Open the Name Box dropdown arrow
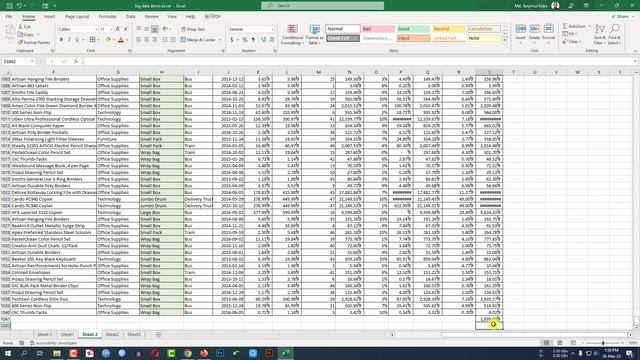 coord(32,61)
